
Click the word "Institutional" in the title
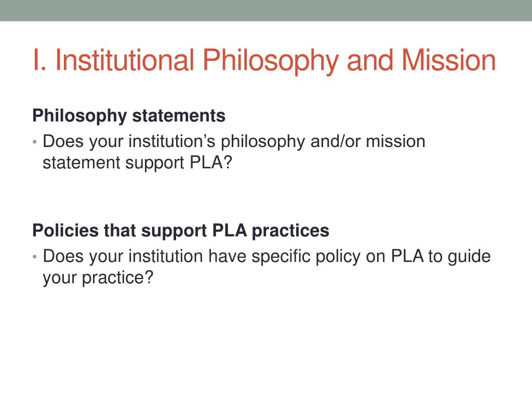tap(125, 60)
